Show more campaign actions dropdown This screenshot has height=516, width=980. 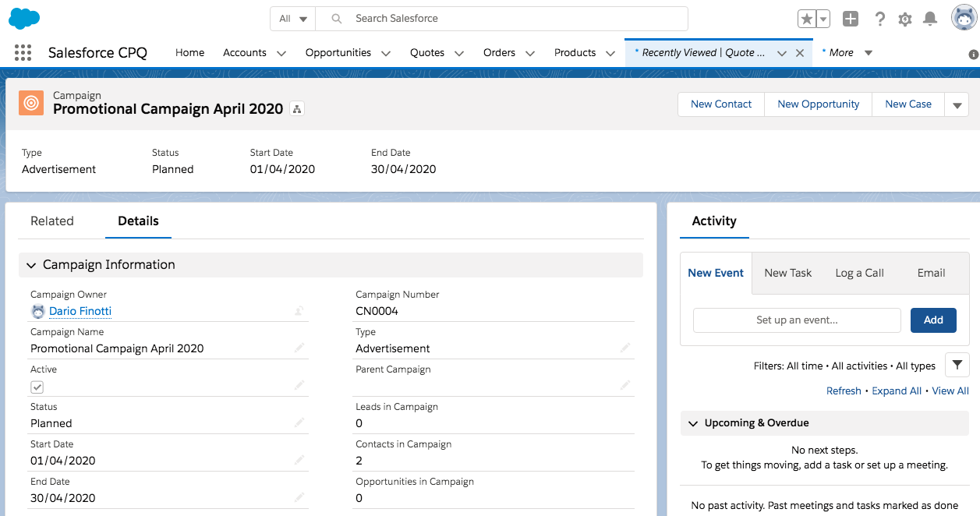tap(957, 104)
